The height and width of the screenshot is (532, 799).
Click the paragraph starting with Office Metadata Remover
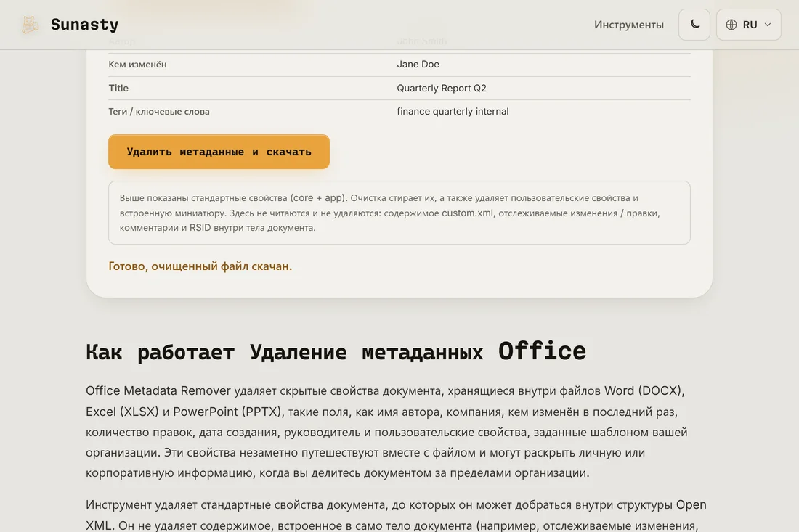387,432
